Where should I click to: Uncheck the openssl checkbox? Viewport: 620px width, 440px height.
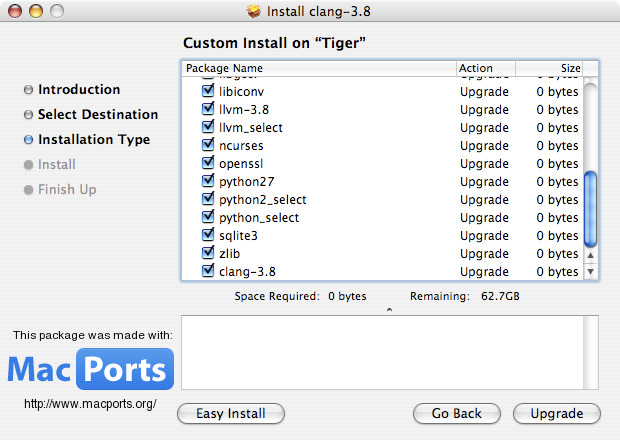(208, 162)
